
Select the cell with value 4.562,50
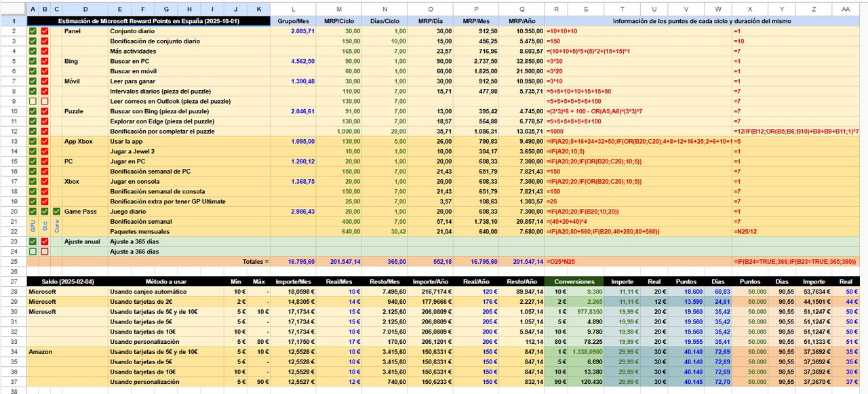(x=293, y=61)
